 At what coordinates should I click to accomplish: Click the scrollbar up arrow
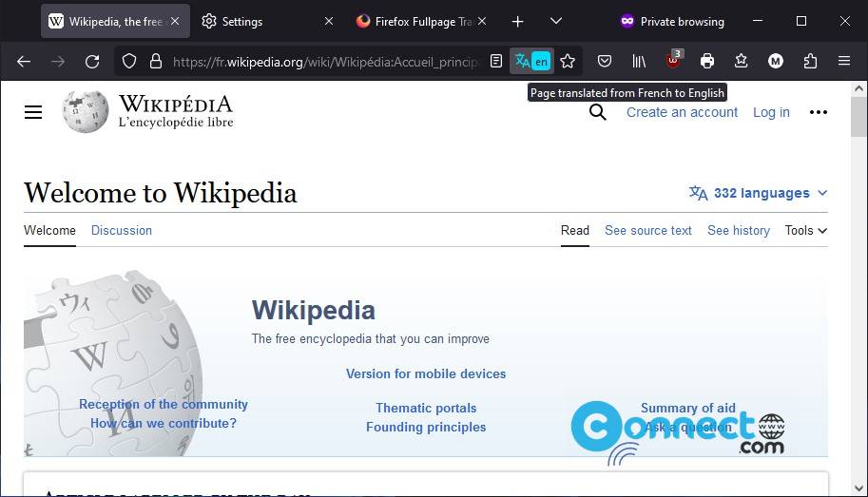(x=858, y=88)
